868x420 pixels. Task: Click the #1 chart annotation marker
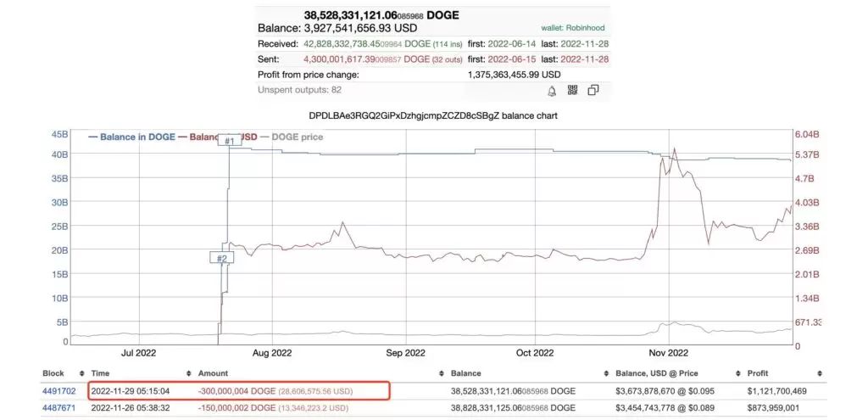[230, 141]
